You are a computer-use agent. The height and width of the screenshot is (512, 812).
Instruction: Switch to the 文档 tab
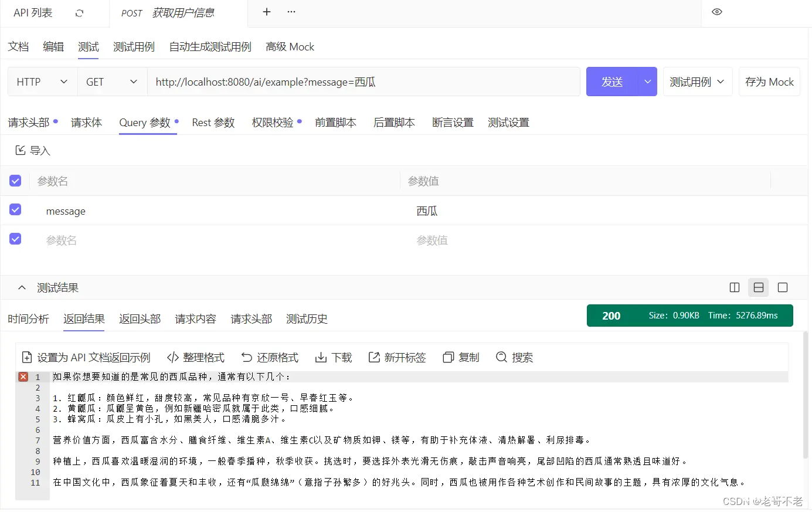point(18,47)
